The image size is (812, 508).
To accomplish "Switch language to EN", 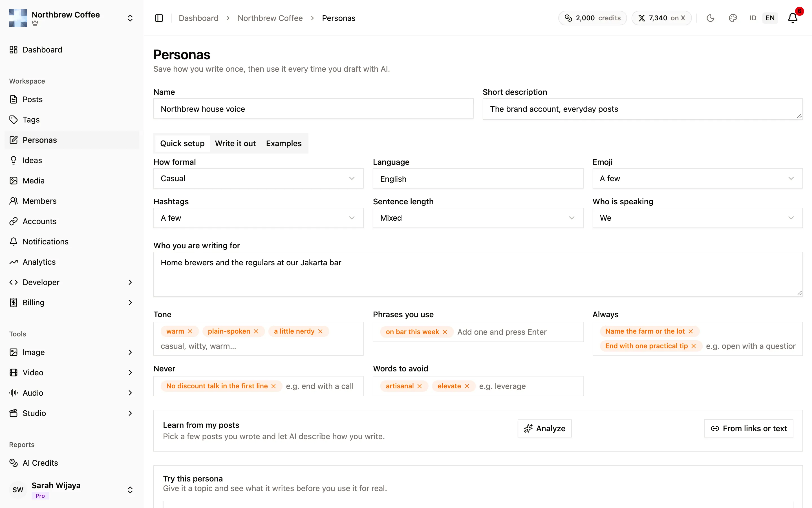I will [x=770, y=18].
